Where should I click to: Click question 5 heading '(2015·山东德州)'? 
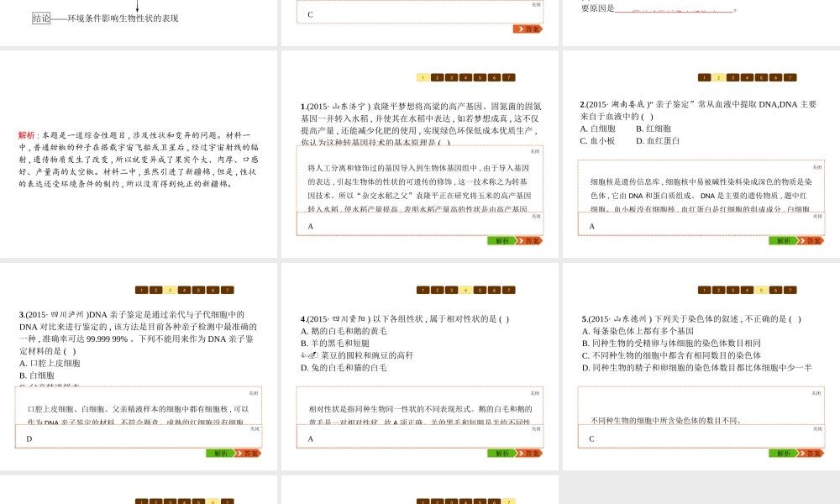click(x=621, y=319)
